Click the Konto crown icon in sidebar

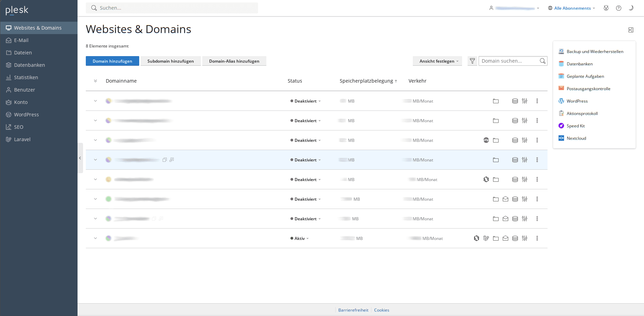point(9,102)
